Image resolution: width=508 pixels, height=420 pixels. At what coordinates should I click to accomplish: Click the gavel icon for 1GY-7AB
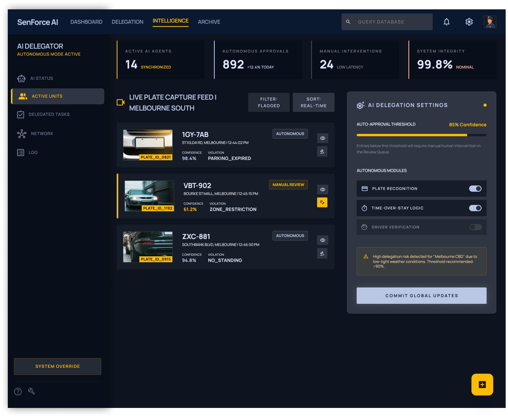click(322, 151)
